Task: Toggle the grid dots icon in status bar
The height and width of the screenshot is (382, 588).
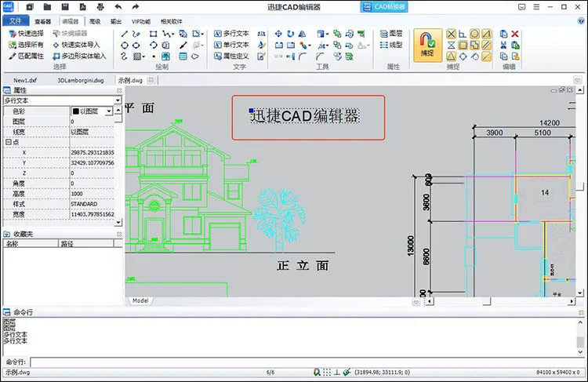Action: pyautogui.click(x=327, y=373)
